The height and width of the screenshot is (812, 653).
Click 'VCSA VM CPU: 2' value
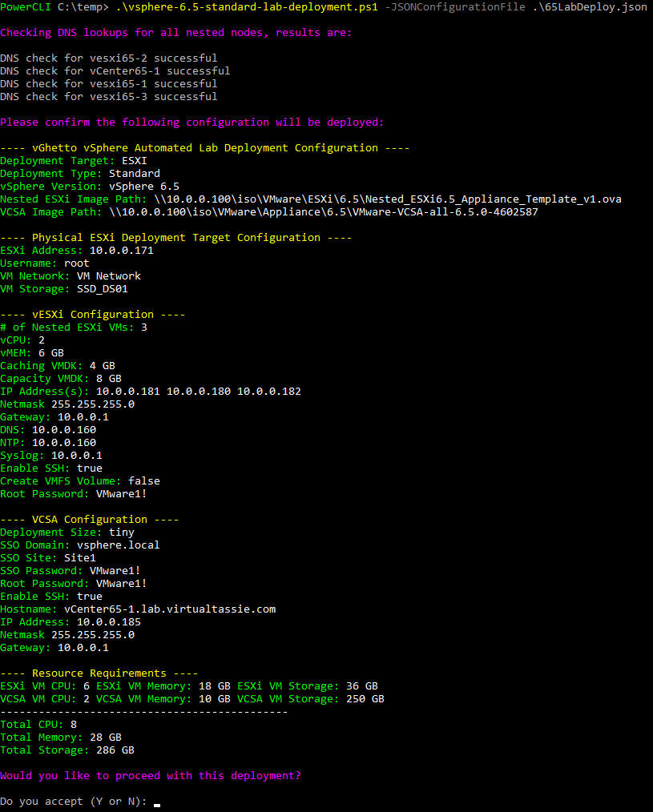coord(45,699)
